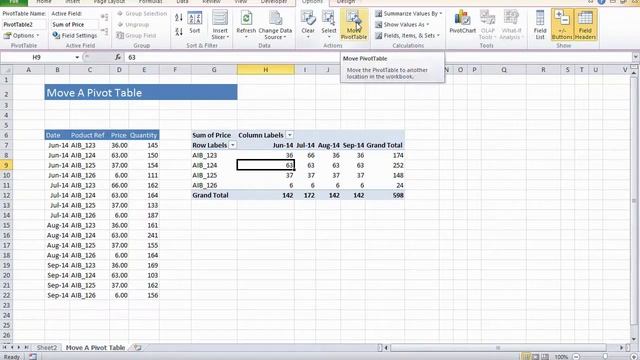The height and width of the screenshot is (360, 640).
Task: Click the Refresh button in the Data group
Action: (246, 24)
